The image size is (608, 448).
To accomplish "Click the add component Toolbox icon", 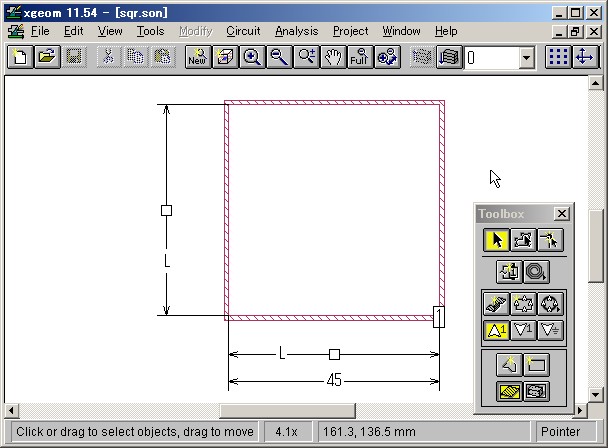I will [510, 272].
